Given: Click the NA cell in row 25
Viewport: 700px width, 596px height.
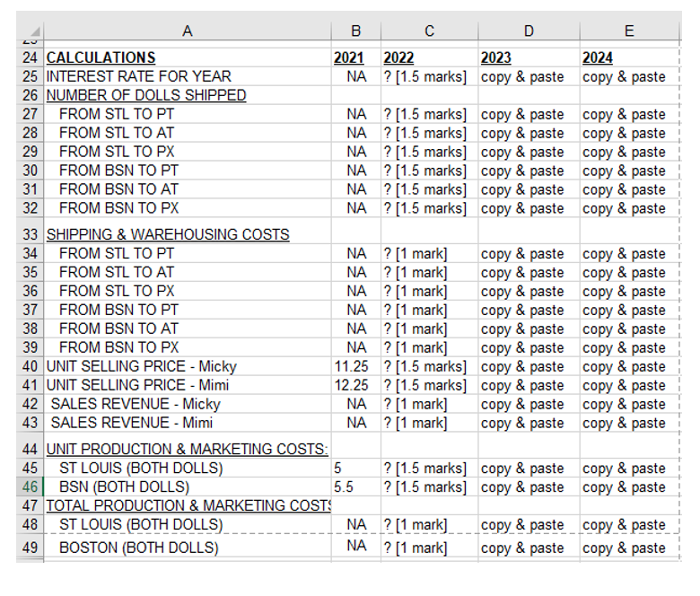Looking at the screenshot, I should [x=356, y=76].
